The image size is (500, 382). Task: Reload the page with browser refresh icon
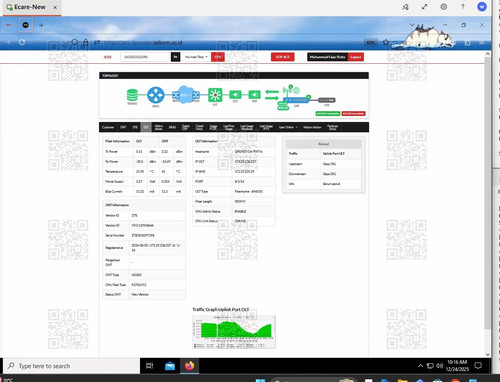point(22,42)
